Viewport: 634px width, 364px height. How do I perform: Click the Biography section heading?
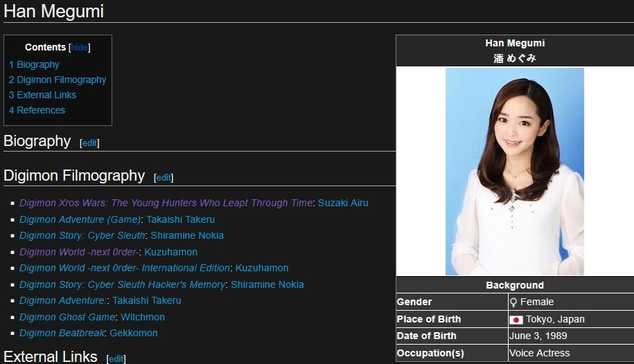[37, 141]
